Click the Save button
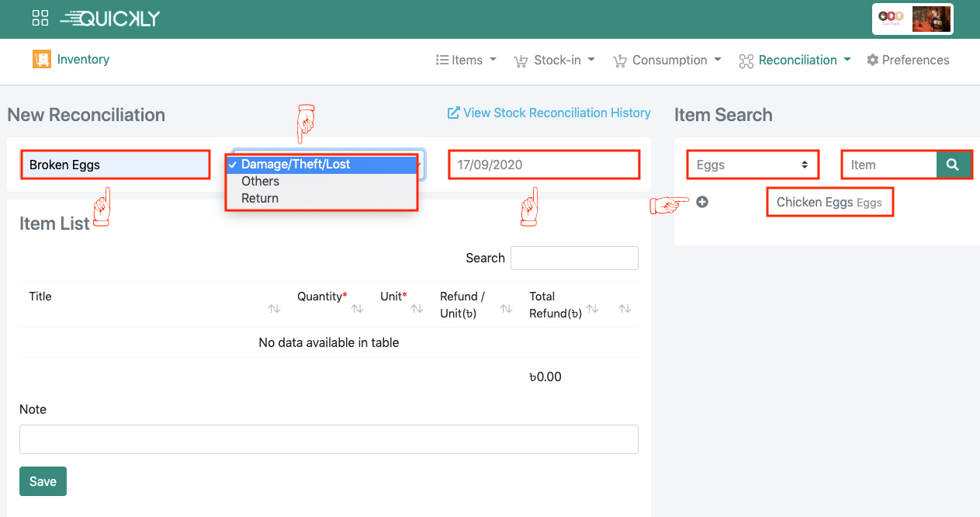This screenshot has width=980, height=517. 43,481
